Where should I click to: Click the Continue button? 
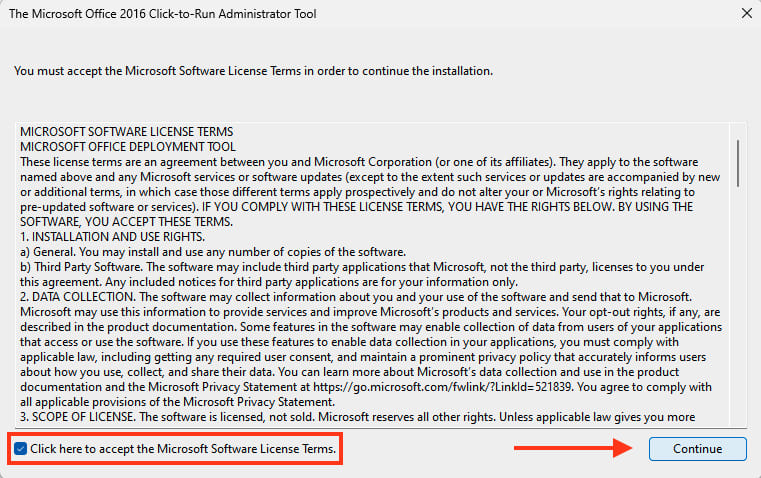[697, 449]
